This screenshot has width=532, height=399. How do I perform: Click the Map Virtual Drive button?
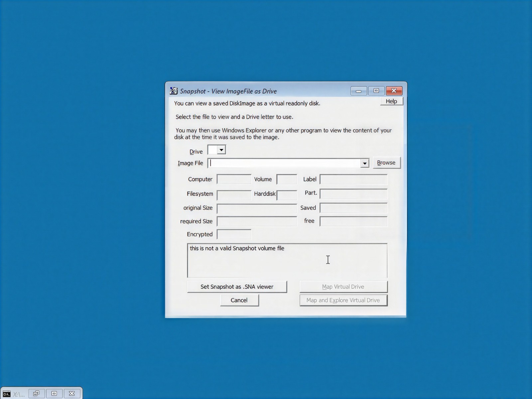point(343,287)
